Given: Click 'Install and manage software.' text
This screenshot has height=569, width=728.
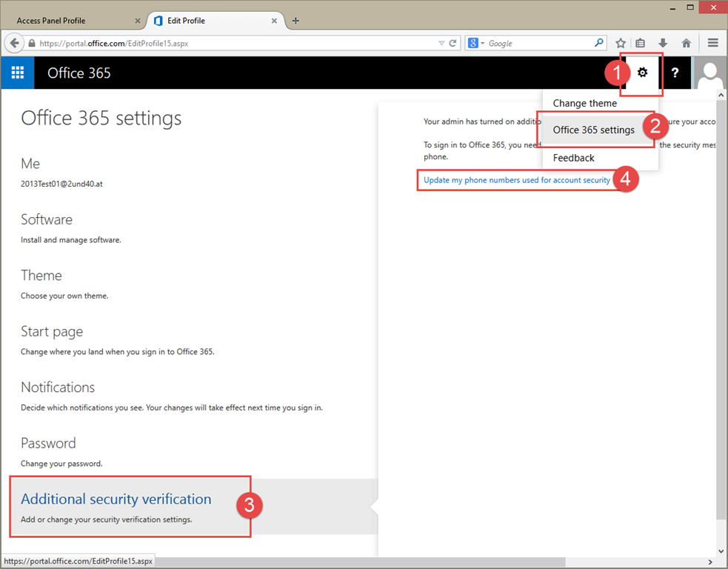Looking at the screenshot, I should (70, 240).
